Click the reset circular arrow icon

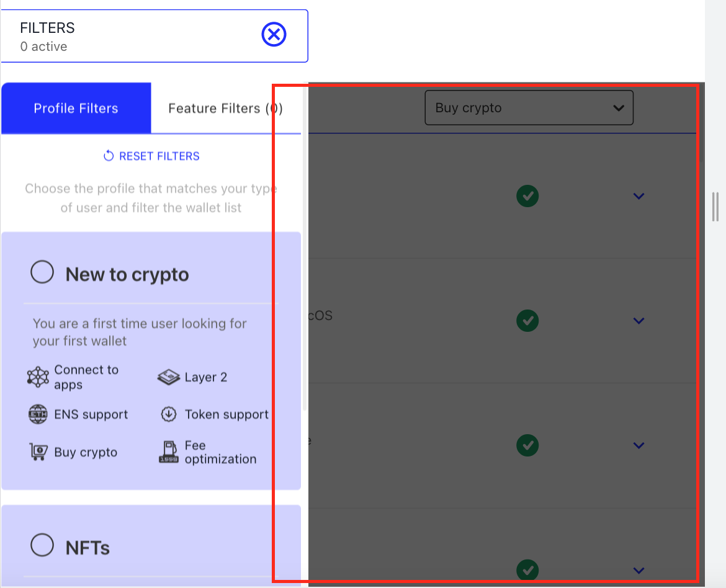click(109, 156)
